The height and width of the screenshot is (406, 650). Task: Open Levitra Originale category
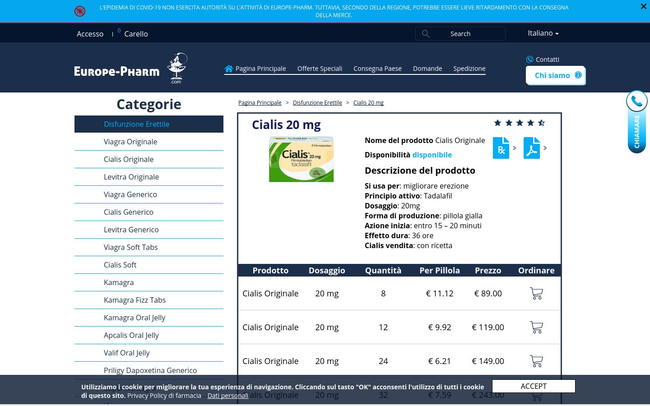point(131,177)
